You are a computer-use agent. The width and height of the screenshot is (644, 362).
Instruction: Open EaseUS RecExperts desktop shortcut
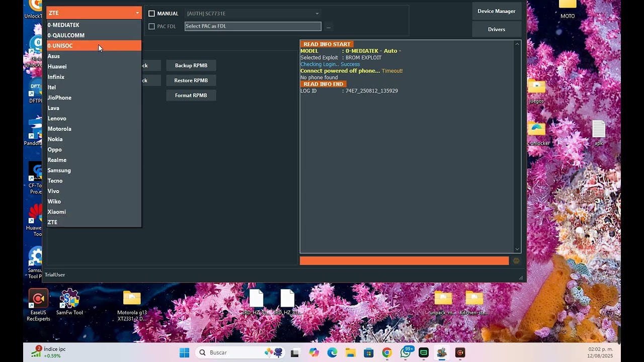pos(38,305)
